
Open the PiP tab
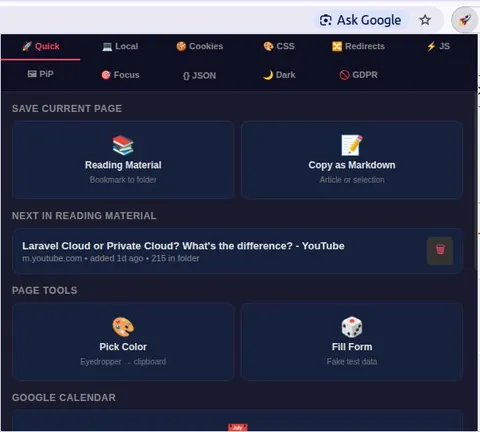pos(41,74)
